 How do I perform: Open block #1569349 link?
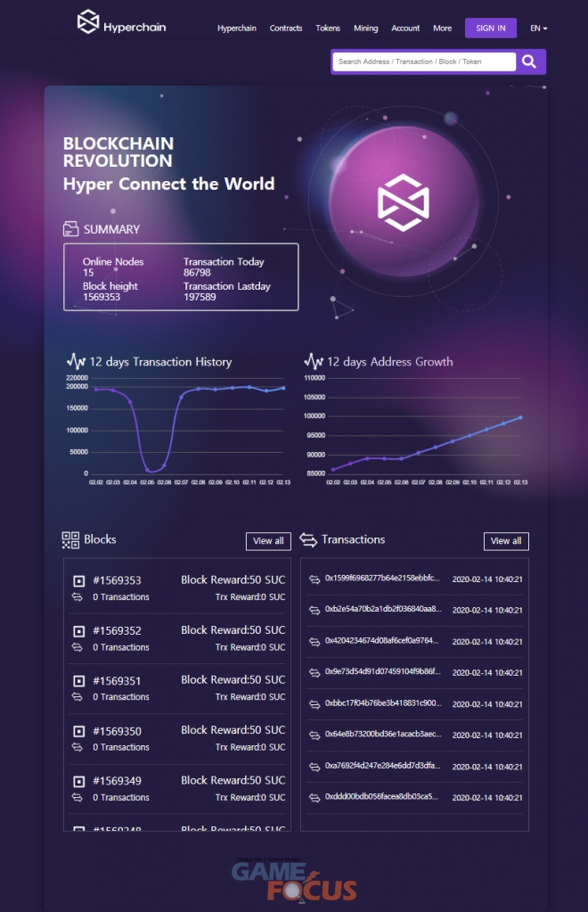(117, 781)
